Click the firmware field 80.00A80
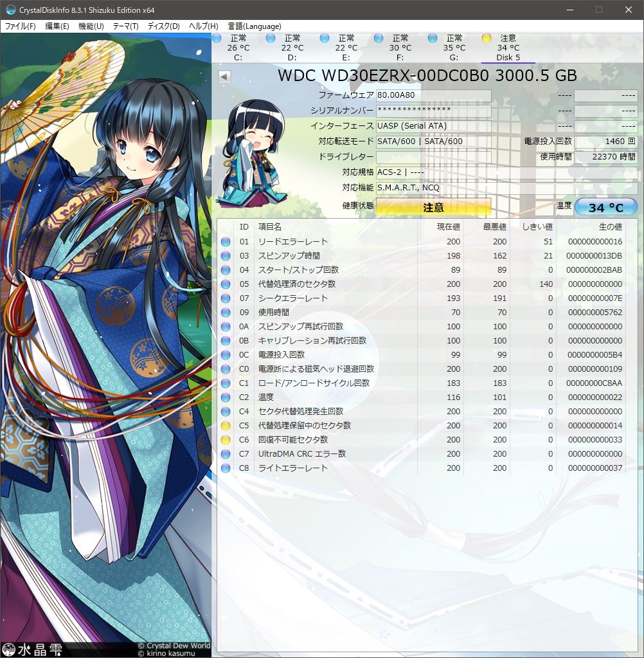 (434, 95)
